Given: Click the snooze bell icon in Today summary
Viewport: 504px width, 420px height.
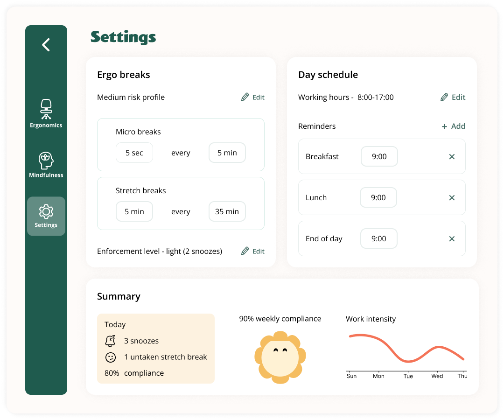Looking at the screenshot, I should (x=110, y=341).
